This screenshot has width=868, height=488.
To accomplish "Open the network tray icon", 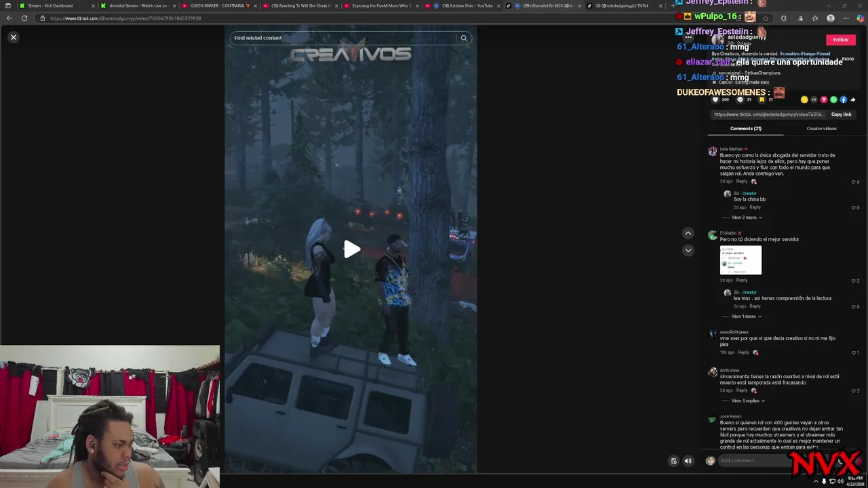I will click(x=832, y=481).
